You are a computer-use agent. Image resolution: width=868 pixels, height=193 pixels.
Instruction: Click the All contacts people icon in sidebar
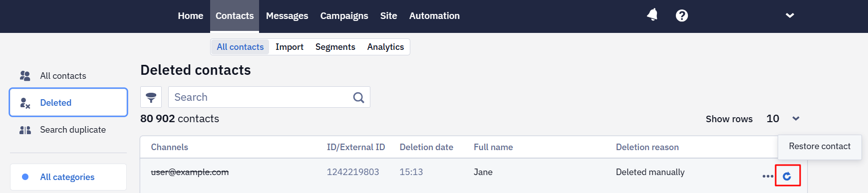coord(25,76)
